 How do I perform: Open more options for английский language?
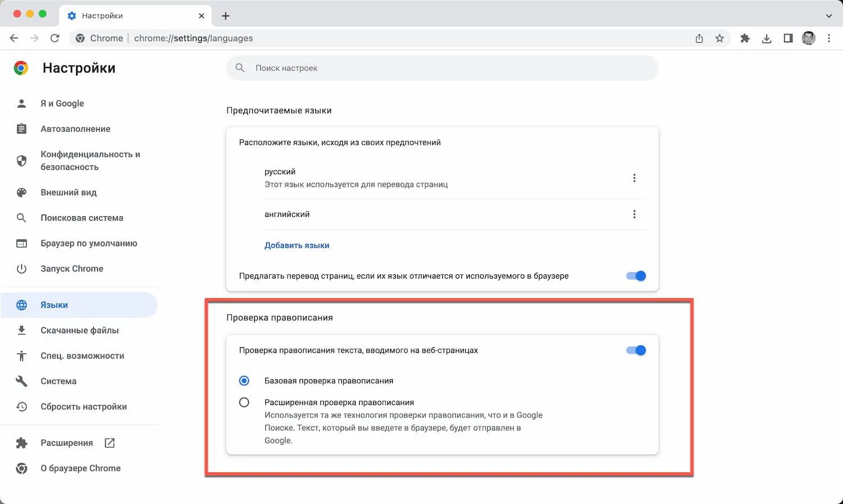pos(634,214)
